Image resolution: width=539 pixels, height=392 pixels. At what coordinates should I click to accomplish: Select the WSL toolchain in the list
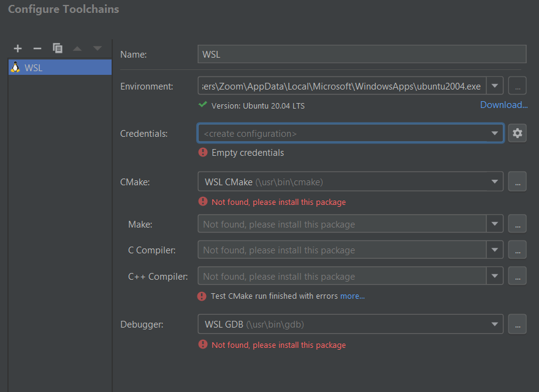point(59,67)
